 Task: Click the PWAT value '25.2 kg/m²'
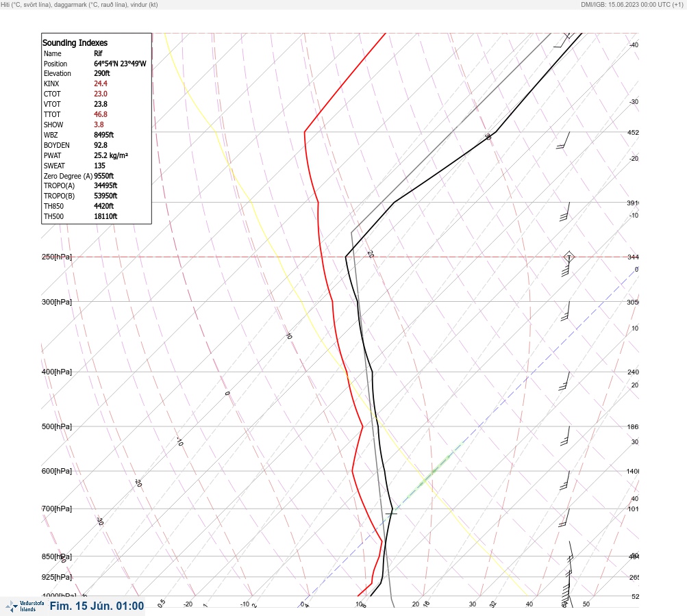pyautogui.click(x=111, y=155)
